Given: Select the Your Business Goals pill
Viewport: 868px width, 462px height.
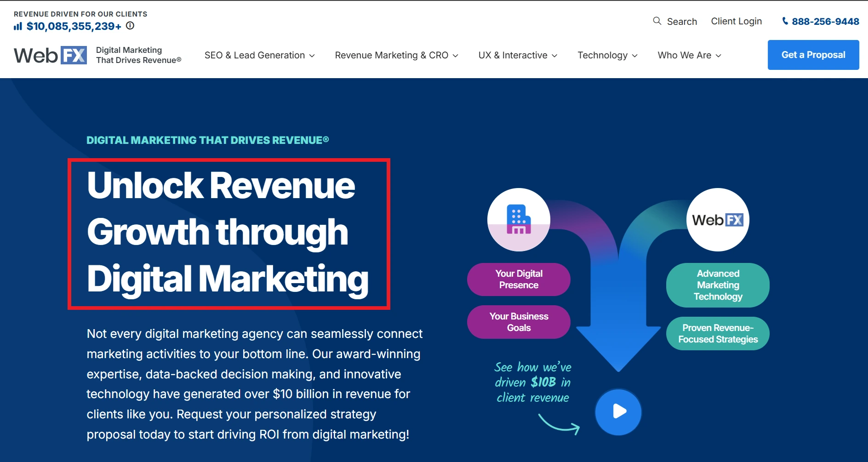Looking at the screenshot, I should click(519, 322).
